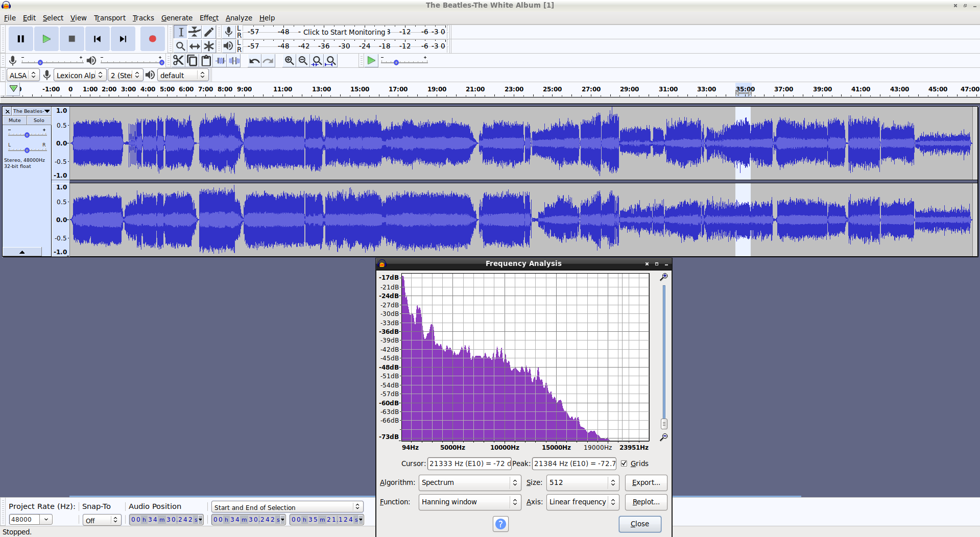Open the File menu
Viewport: 980px width, 537px height.
(10, 18)
